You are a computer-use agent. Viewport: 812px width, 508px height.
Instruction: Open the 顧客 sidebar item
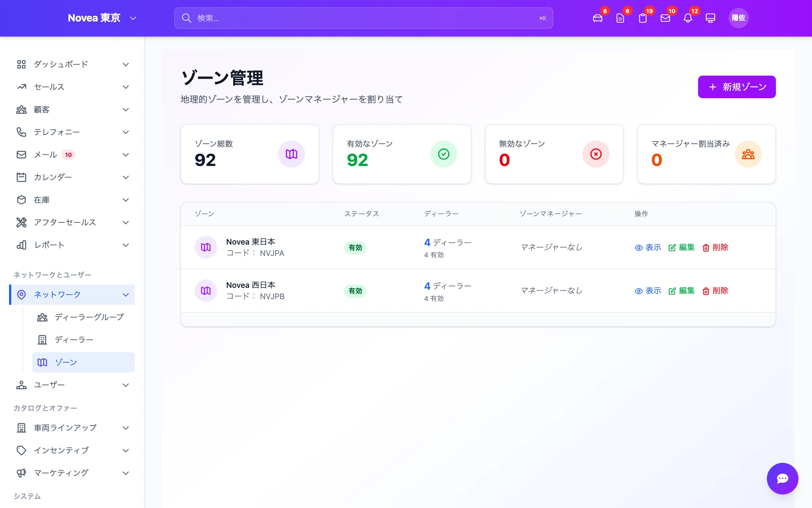[x=72, y=110]
